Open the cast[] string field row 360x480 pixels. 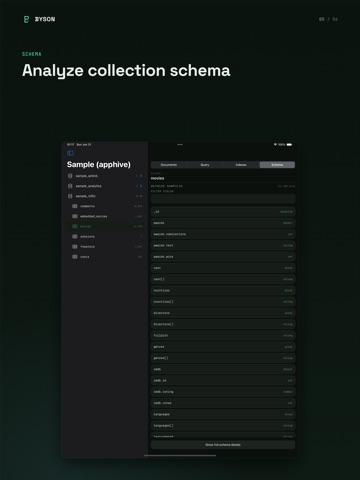(223, 279)
